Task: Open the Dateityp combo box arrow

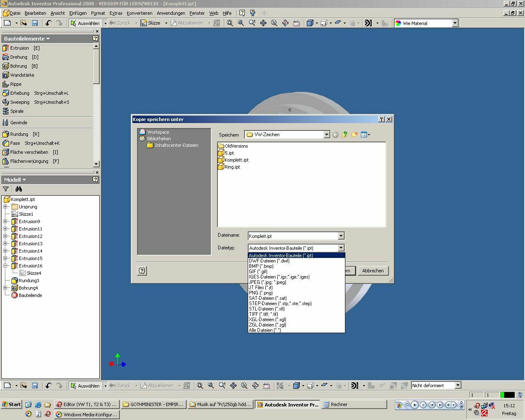Action: click(x=341, y=248)
